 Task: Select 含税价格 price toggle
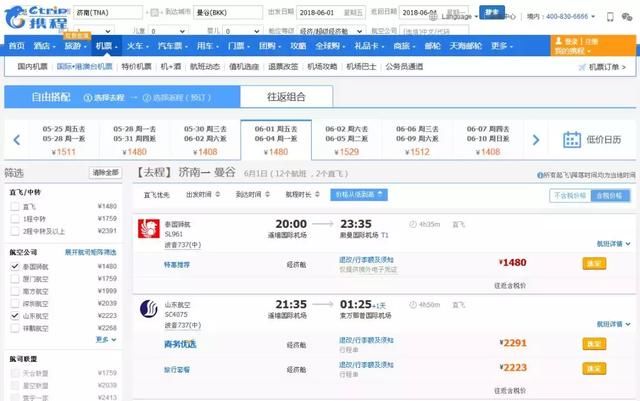pos(609,196)
